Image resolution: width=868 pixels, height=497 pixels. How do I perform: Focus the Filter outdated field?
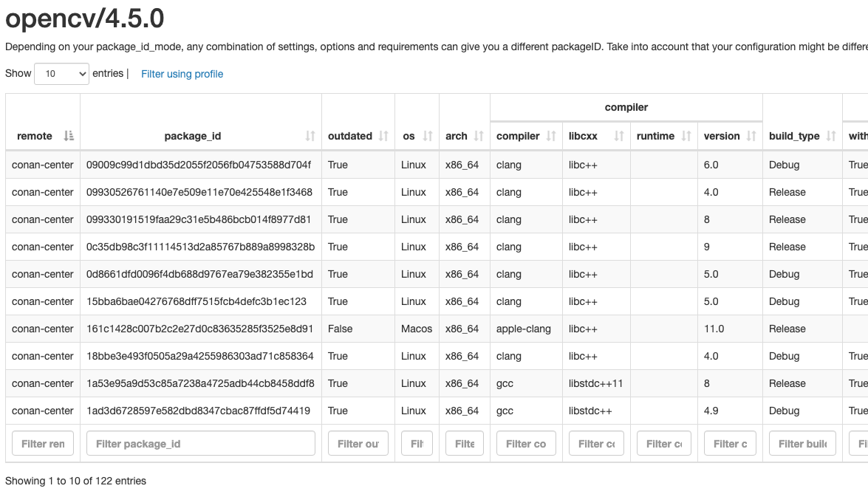tap(358, 442)
